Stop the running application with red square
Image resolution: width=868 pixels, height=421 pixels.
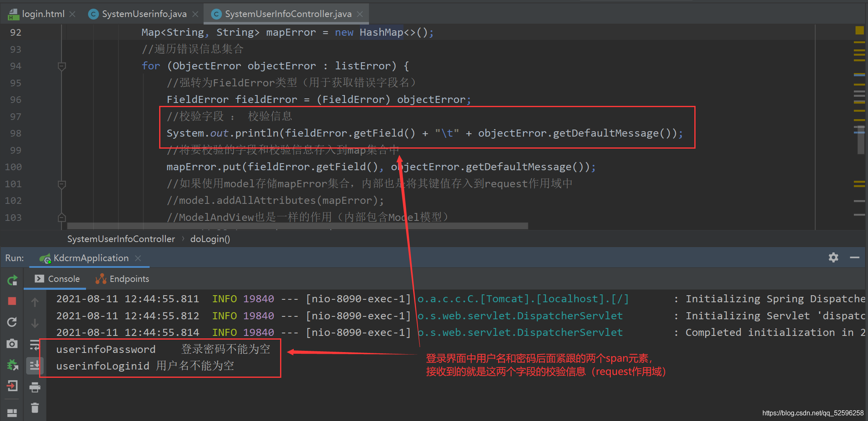click(12, 301)
